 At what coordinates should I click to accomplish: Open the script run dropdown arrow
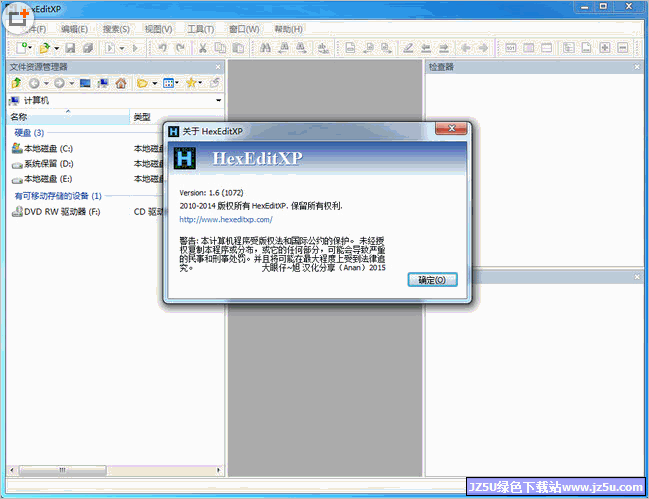pyautogui.click(x=122, y=48)
